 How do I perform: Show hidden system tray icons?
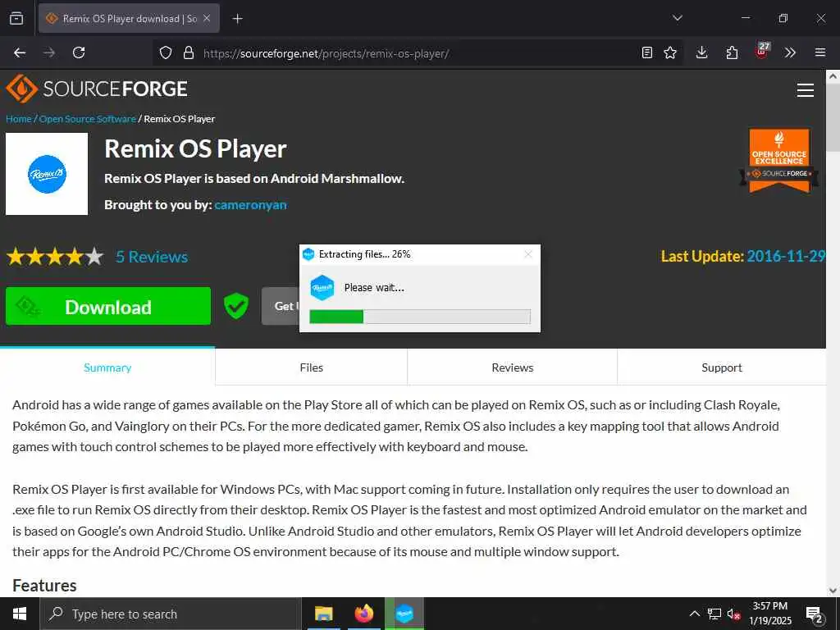tap(694, 614)
